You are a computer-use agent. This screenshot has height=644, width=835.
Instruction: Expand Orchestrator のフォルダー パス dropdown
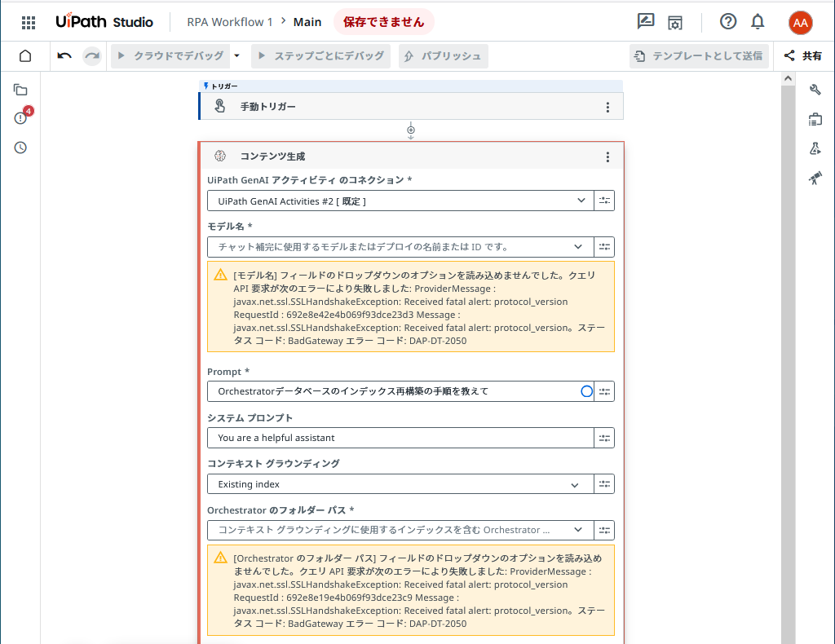(578, 530)
